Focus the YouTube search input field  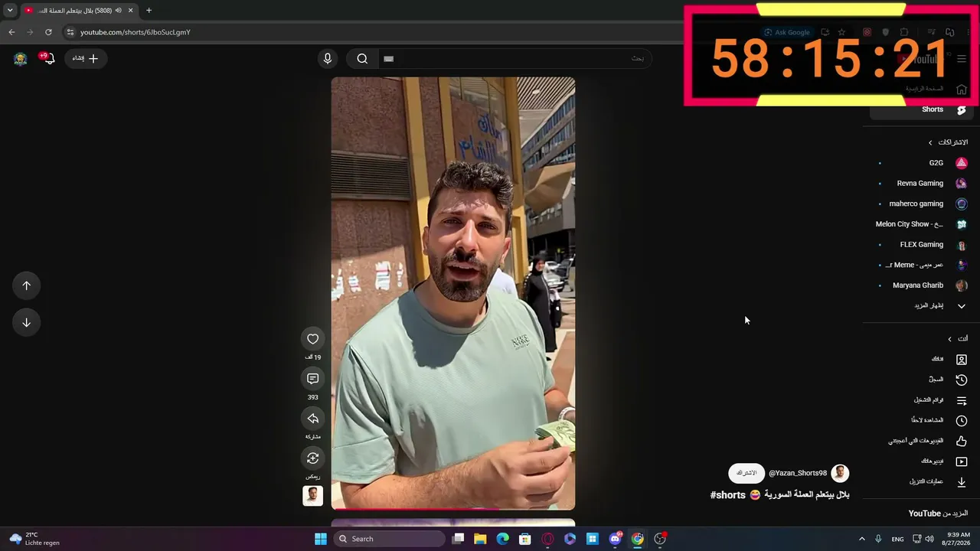pyautogui.click(x=514, y=58)
